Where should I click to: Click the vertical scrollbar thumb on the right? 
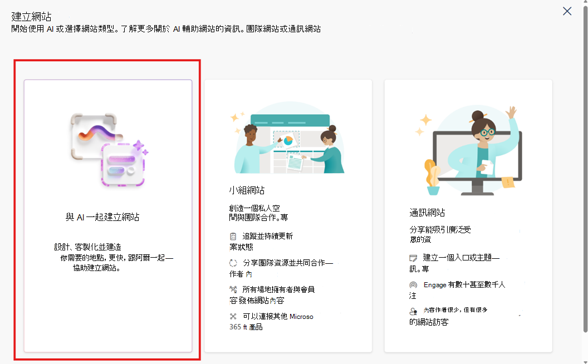585,169
